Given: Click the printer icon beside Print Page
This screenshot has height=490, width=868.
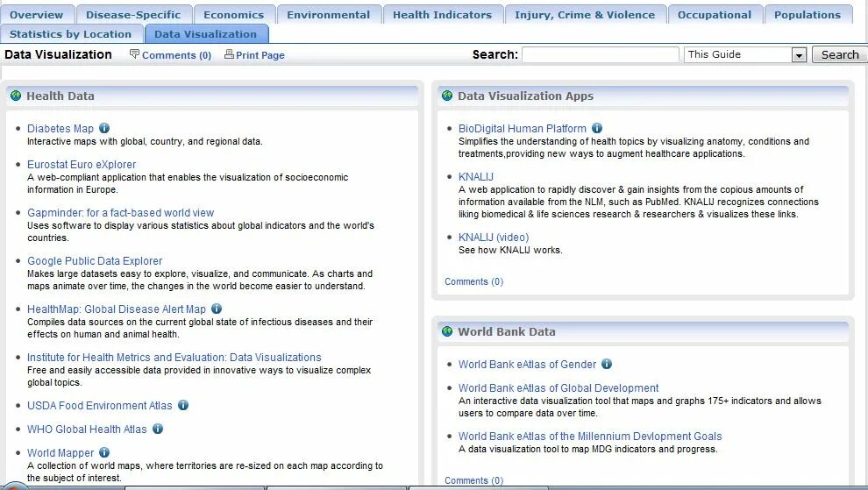Looking at the screenshot, I should click(x=229, y=54).
